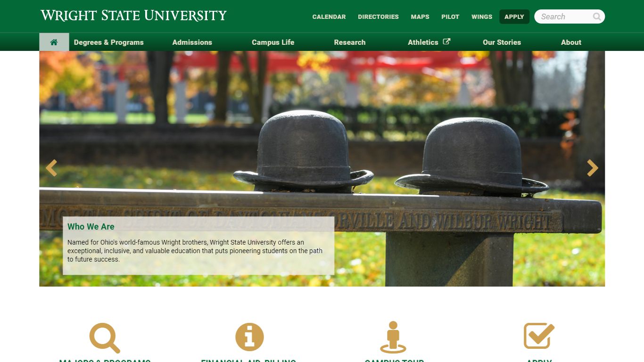Open the Directories link
This screenshot has height=362, width=644.
(x=378, y=16)
